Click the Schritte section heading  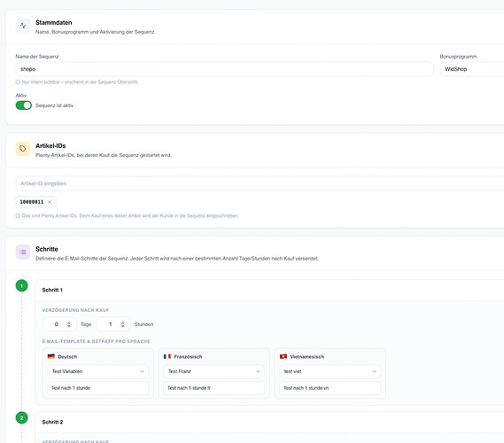(47, 249)
